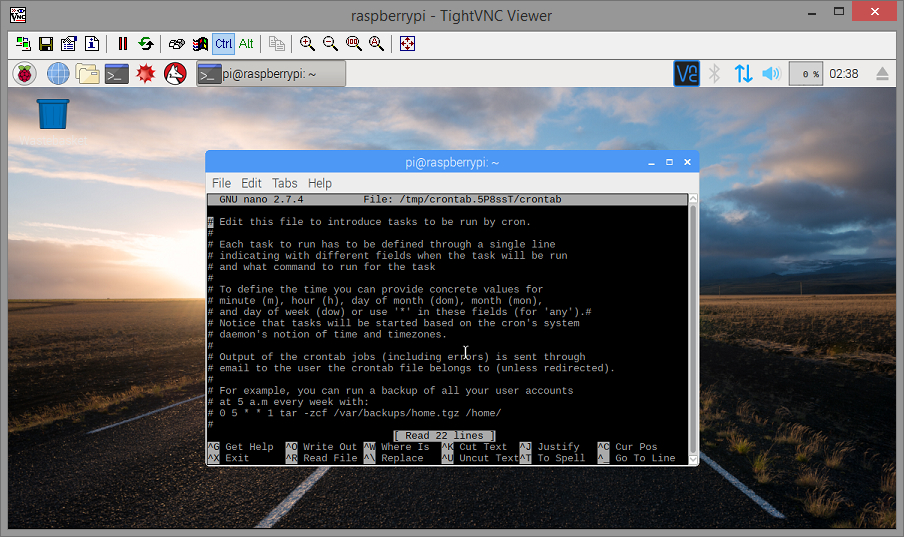Send Ctrl+Alt+Del with the keys icon
The height and width of the screenshot is (537, 904).
pyautogui.click(x=177, y=44)
